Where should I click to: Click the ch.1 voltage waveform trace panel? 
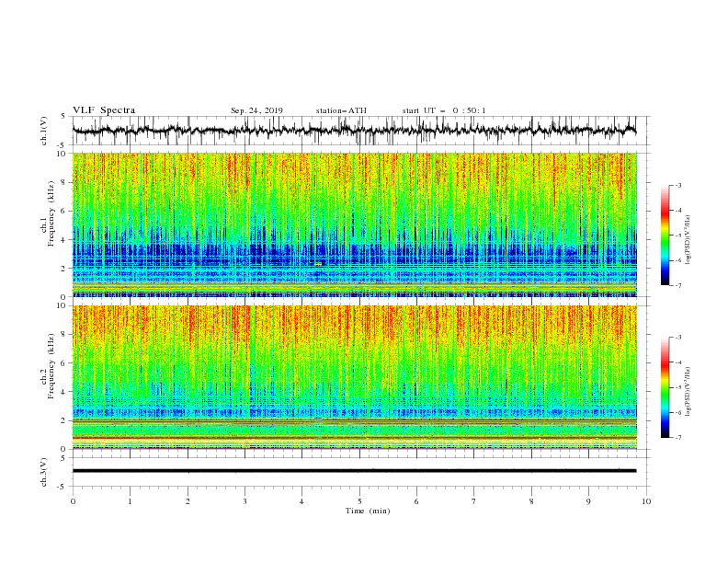(x=360, y=131)
